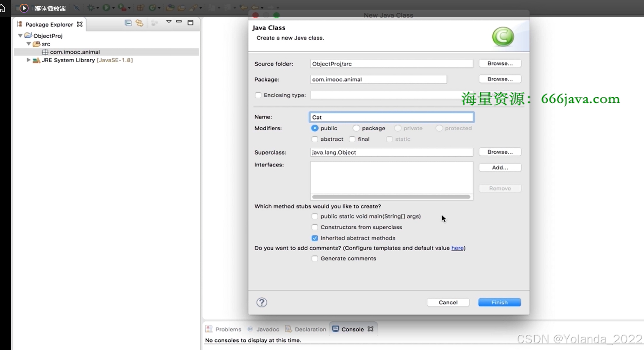Viewport: 644px width, 350px height.
Task: Enable Constructors from superclass checkbox
Action: pyautogui.click(x=315, y=227)
